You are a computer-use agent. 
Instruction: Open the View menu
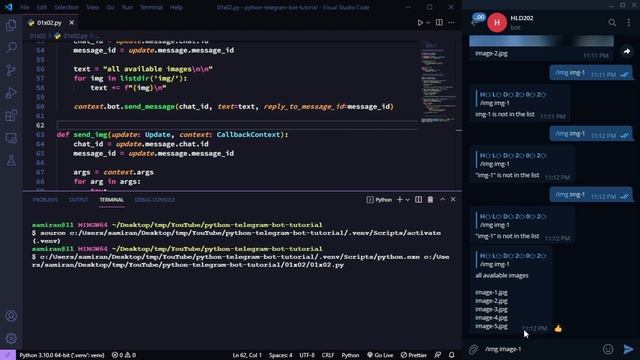pos(93,7)
